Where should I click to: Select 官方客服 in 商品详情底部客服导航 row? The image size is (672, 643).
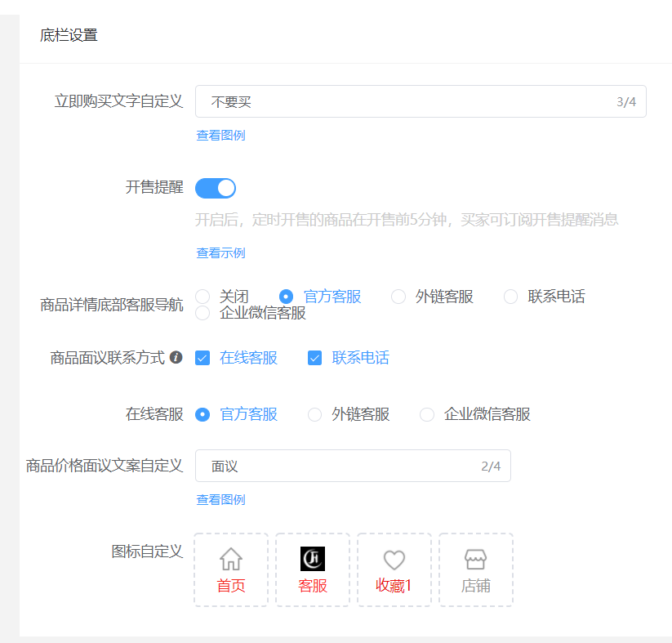(x=287, y=297)
